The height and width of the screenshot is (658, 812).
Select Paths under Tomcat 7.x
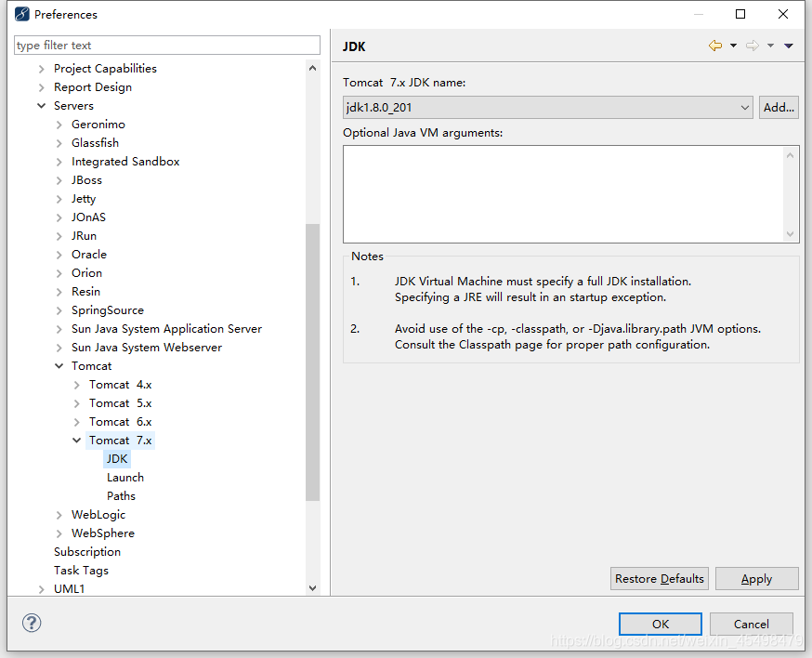pos(121,496)
